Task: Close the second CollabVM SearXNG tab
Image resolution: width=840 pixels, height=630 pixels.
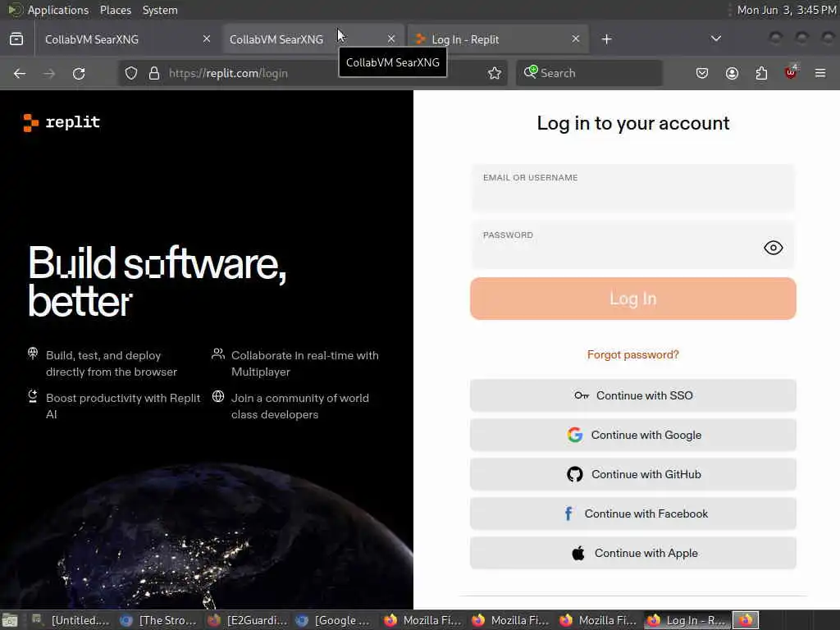Action: (391, 39)
